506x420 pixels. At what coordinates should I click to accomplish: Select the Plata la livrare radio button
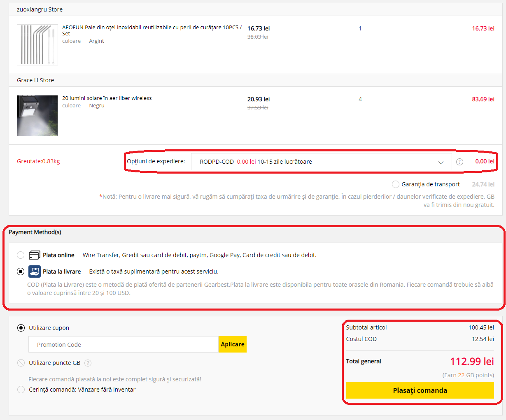(21, 271)
